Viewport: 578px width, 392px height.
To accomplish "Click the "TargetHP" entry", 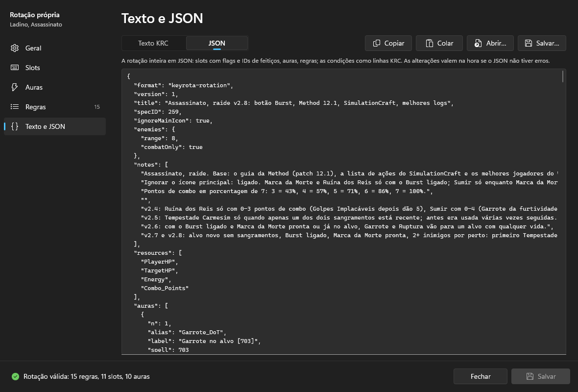I will pyautogui.click(x=160, y=270).
